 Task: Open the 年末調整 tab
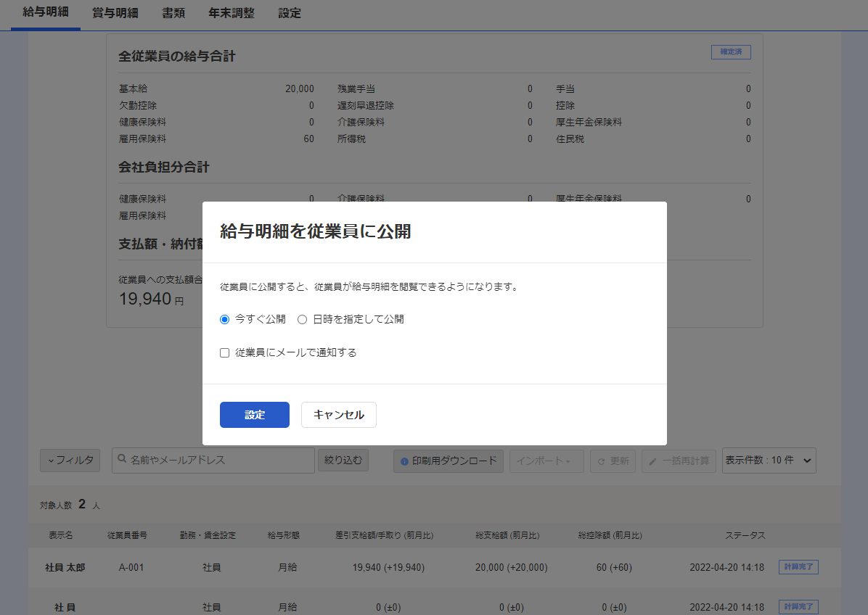(x=232, y=13)
